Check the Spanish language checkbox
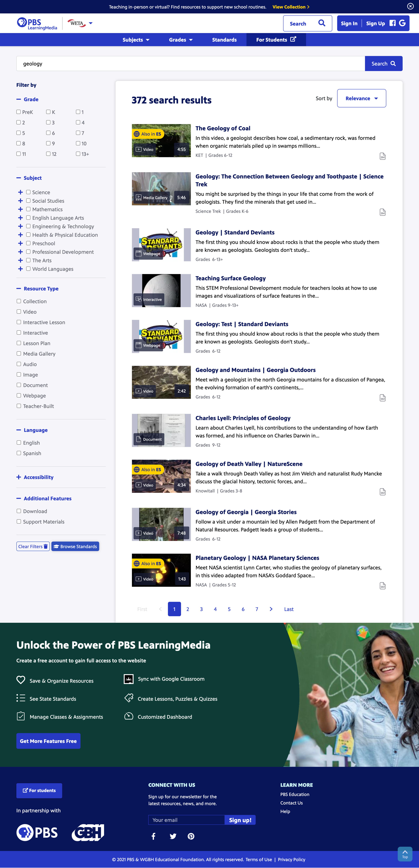The width and height of the screenshot is (419, 868). pos(19,453)
